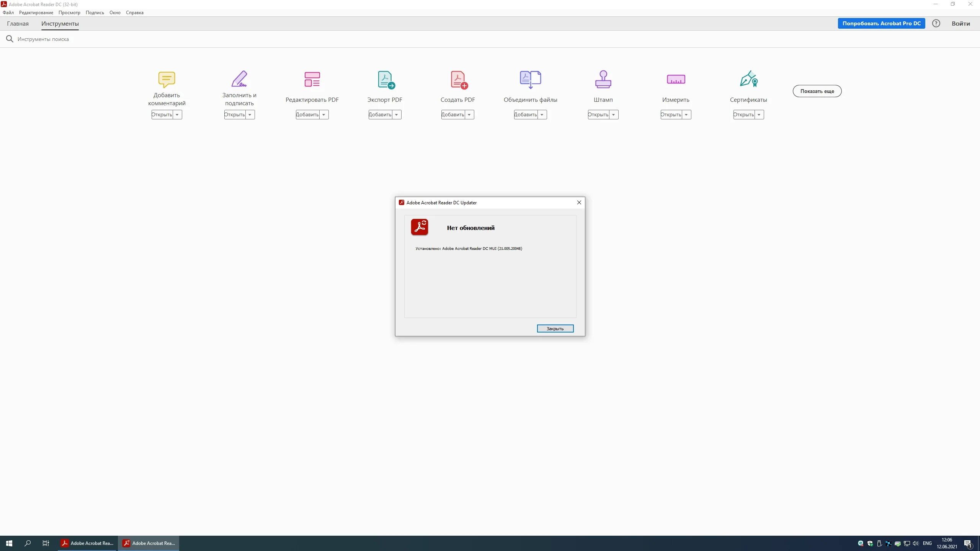Click the Установлено version text in dialog
The height and width of the screenshot is (551, 980).
click(x=469, y=249)
